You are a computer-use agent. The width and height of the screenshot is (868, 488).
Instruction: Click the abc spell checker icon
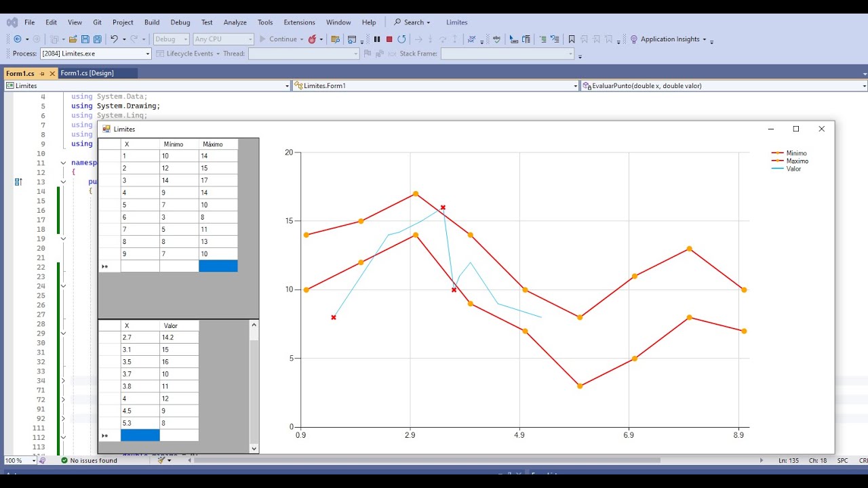(x=496, y=39)
